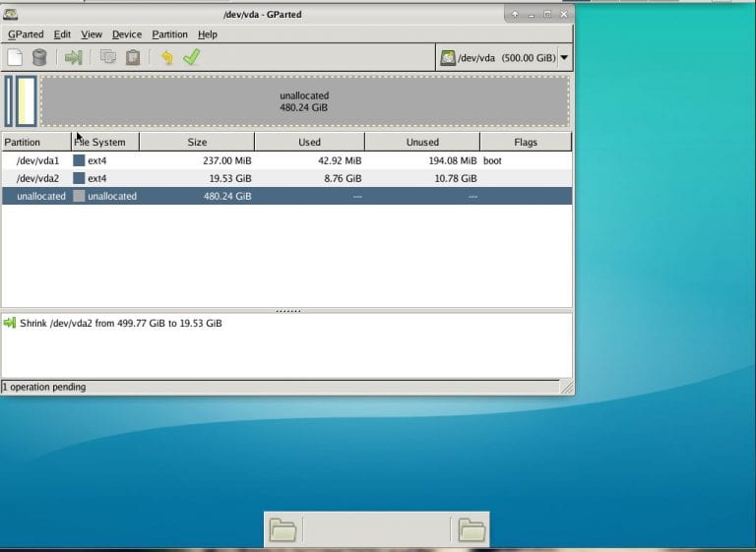Select the /dev/vda1 partition row
The width and height of the screenshot is (756, 552).
pos(286,160)
